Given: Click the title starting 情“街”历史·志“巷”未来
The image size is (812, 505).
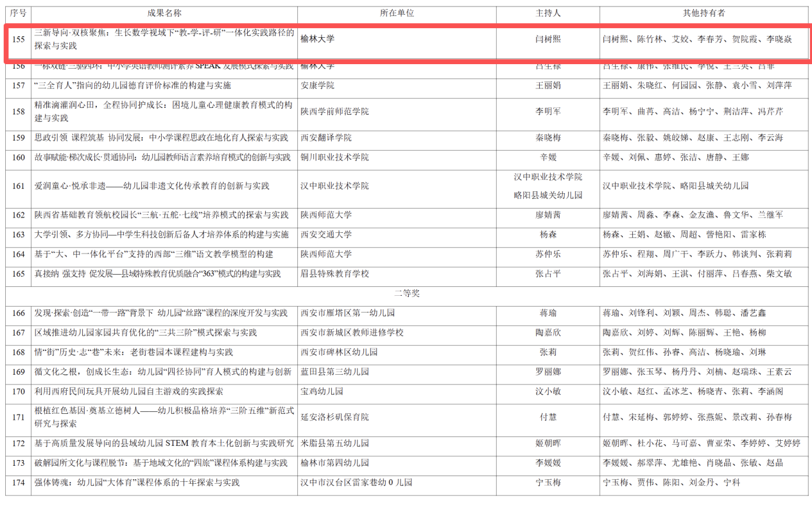Looking at the screenshot, I should click(134, 352).
